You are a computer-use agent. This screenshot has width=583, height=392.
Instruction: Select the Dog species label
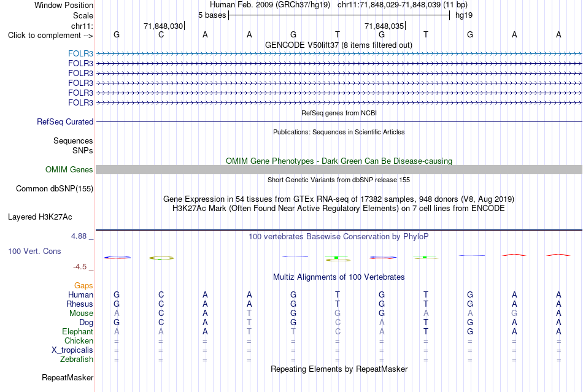(87, 323)
